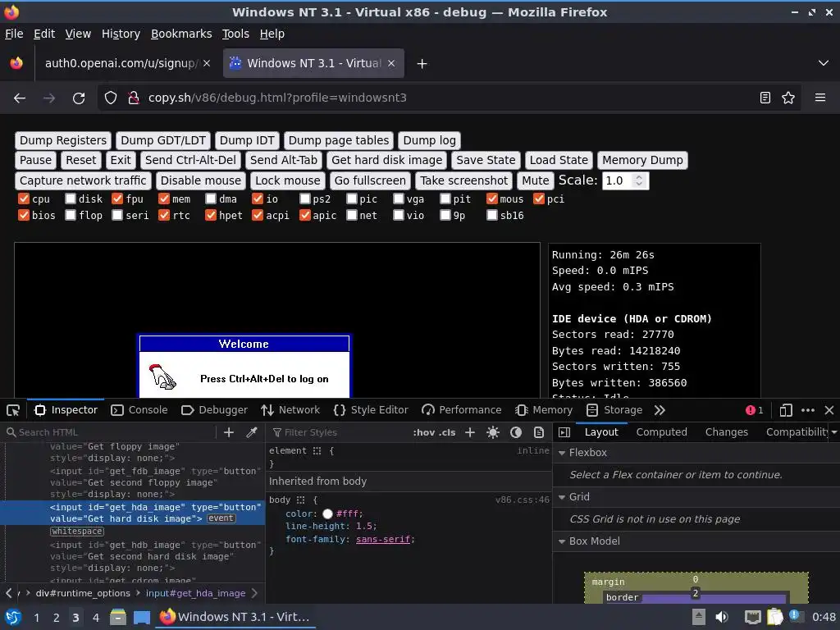Image resolution: width=840 pixels, height=630 pixels.
Task: Click Dump Registers button
Action: click(x=63, y=140)
